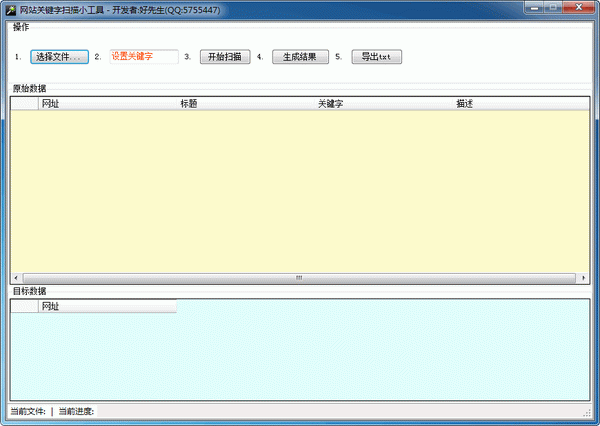Screen dimensions: 600x426
Task: Click the horizontal scrollbar thumb in 原始数据
Action: pos(299,278)
